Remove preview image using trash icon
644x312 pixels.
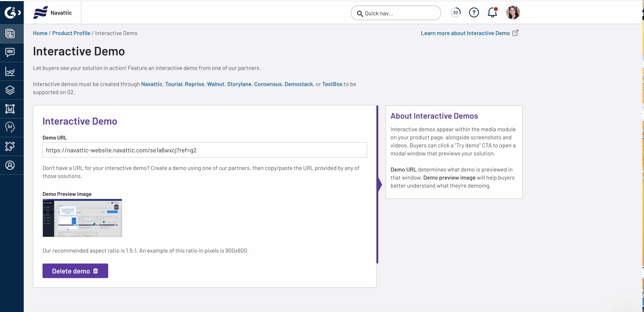pyautogui.click(x=116, y=207)
